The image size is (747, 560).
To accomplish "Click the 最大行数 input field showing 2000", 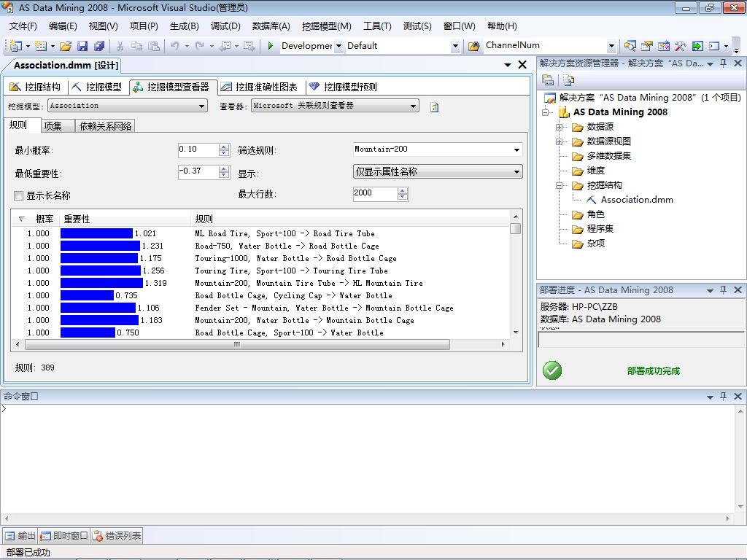I will [375, 193].
